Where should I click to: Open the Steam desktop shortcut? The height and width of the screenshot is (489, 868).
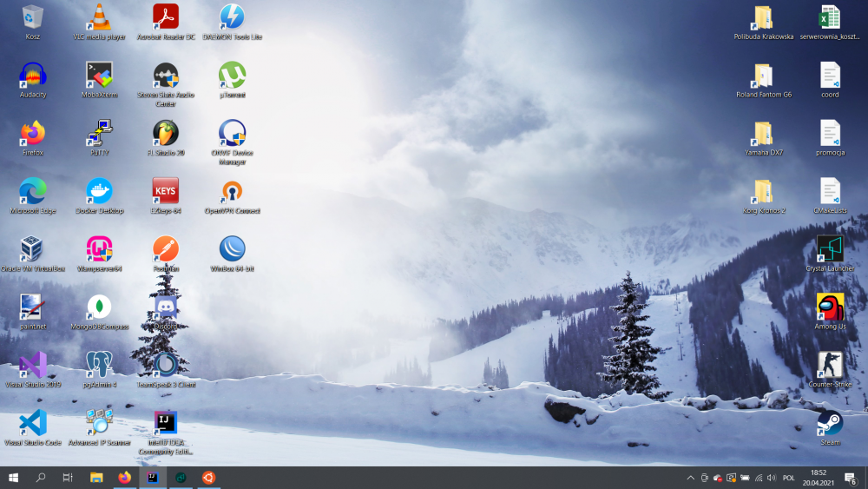830,423
